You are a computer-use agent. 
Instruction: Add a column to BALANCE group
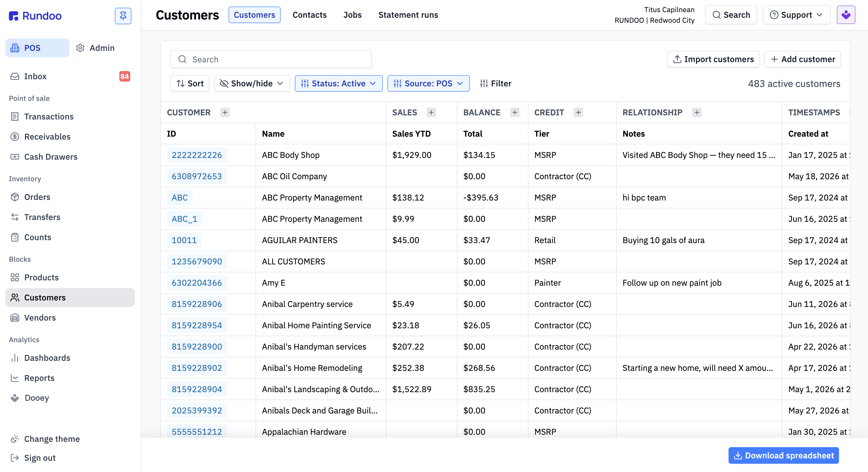point(515,112)
